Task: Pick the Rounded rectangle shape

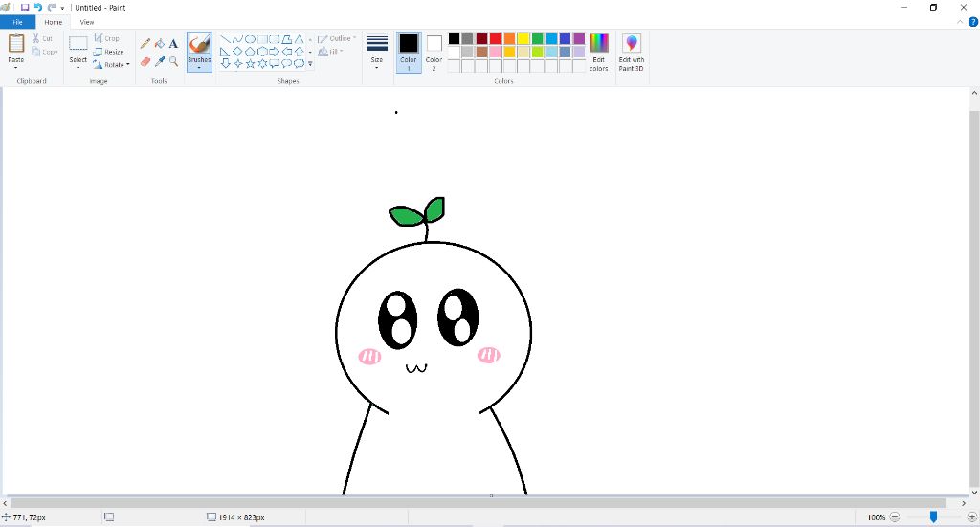Action: 275,39
